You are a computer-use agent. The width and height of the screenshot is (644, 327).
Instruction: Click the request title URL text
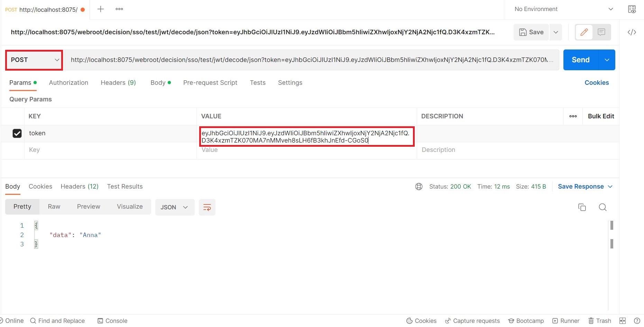[x=253, y=32]
